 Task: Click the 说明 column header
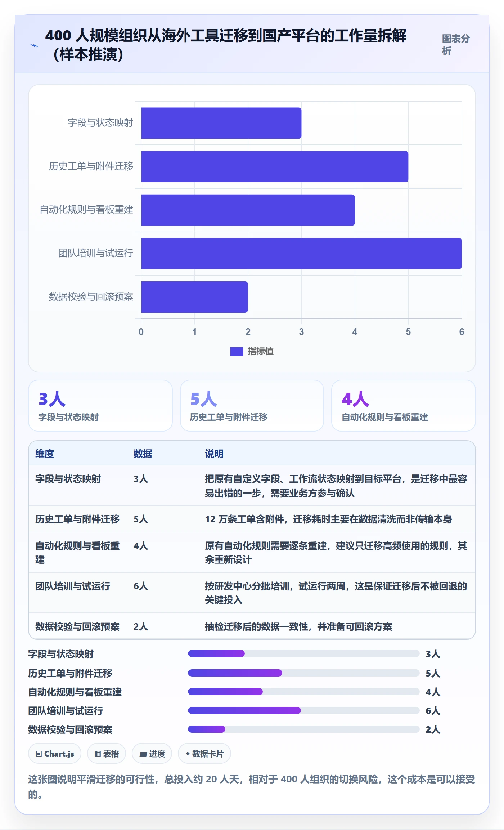coord(214,454)
